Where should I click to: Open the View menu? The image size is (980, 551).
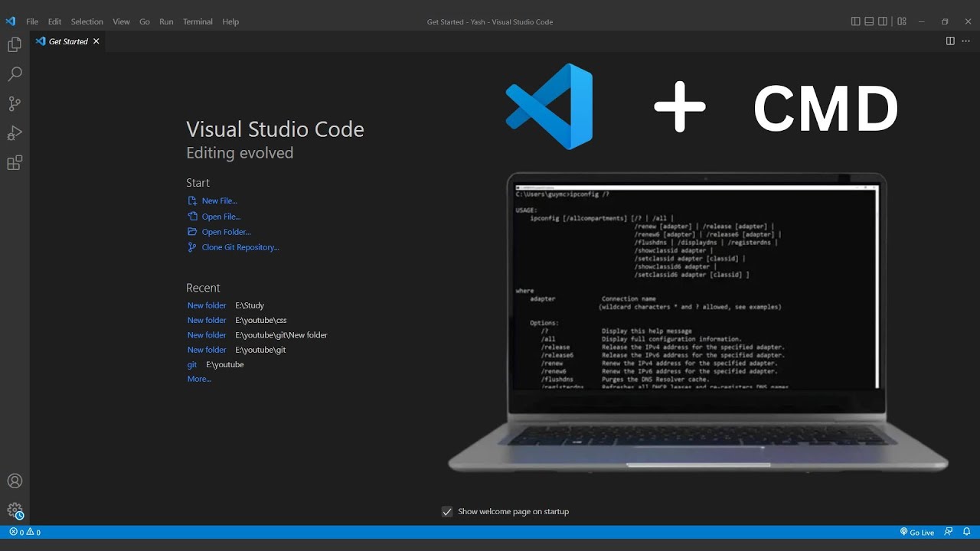pos(121,21)
